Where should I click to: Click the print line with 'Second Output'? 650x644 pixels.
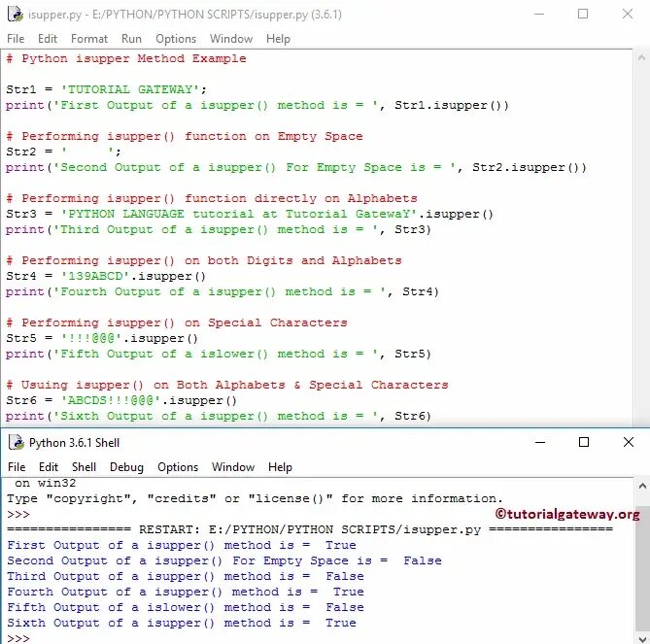tap(296, 167)
